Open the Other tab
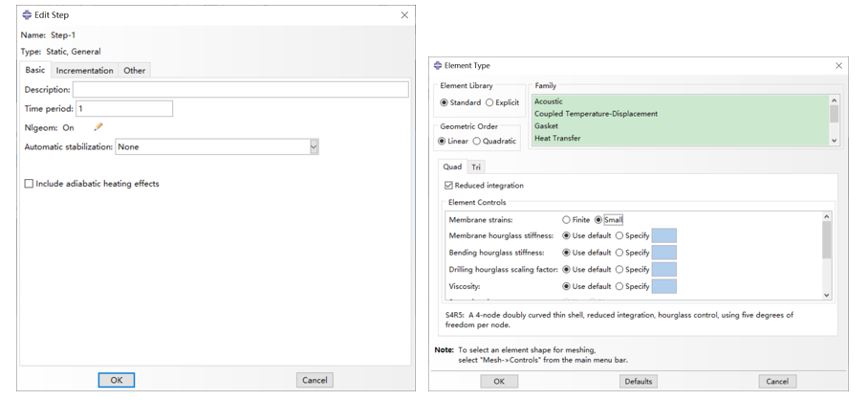 (x=134, y=71)
